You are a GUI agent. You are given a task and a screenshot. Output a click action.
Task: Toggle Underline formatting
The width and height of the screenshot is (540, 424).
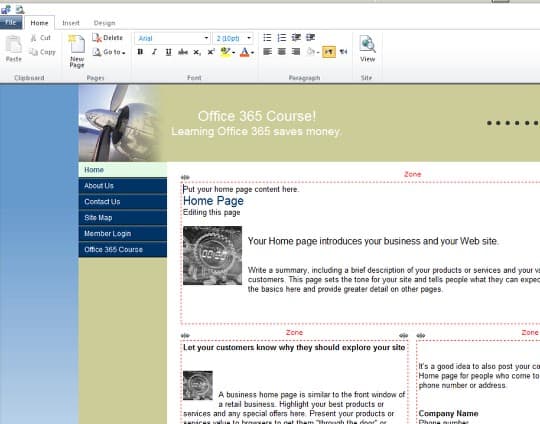[x=168, y=52]
